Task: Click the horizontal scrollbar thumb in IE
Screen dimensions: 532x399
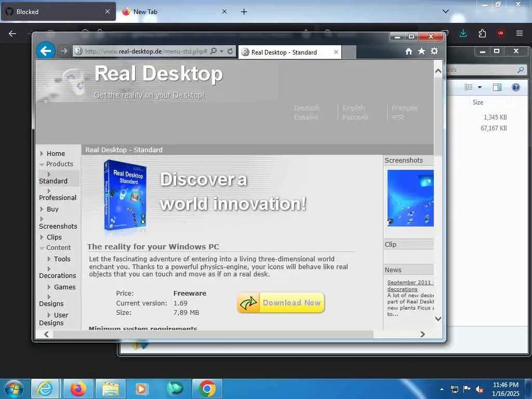Action: (213, 334)
